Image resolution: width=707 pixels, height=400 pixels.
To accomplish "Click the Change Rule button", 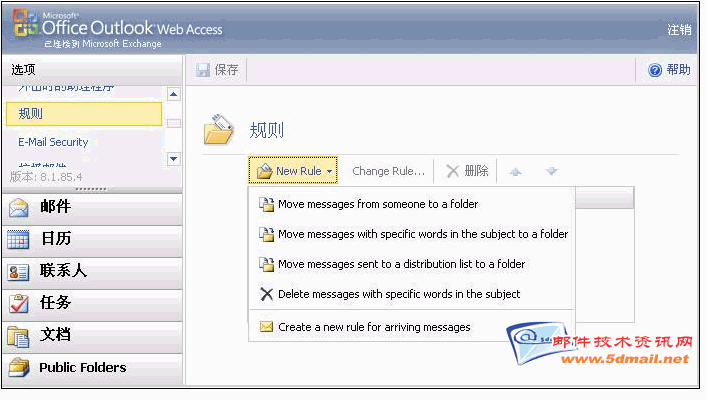I will pos(388,171).
